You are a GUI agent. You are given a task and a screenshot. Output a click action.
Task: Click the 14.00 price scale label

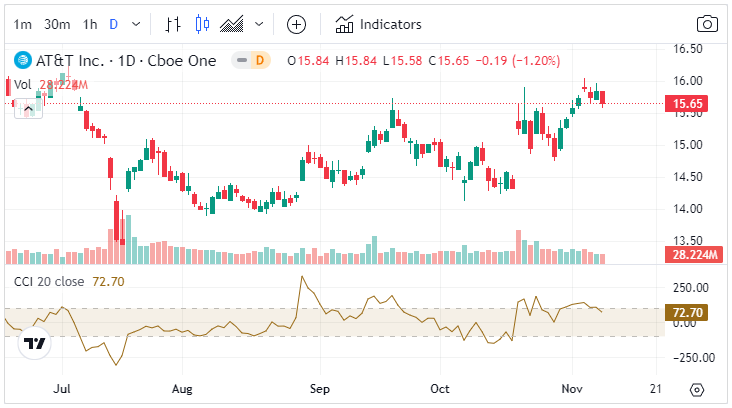tap(687, 209)
